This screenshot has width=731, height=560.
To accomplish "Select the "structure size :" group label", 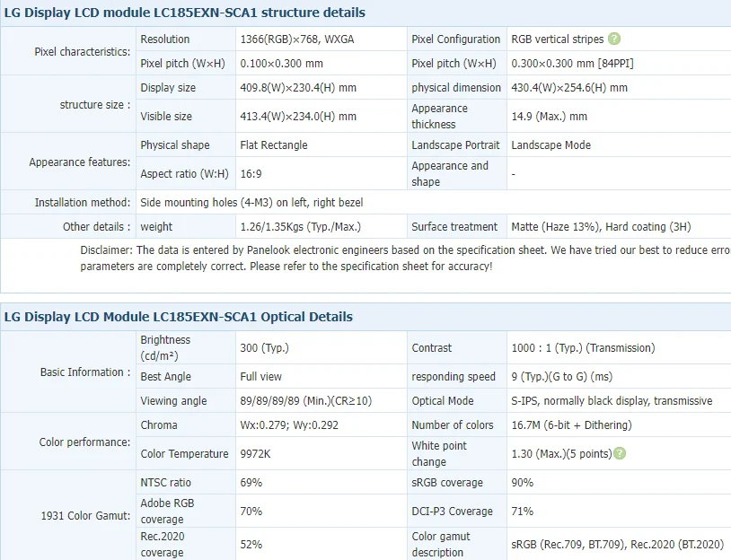I will [95, 105].
